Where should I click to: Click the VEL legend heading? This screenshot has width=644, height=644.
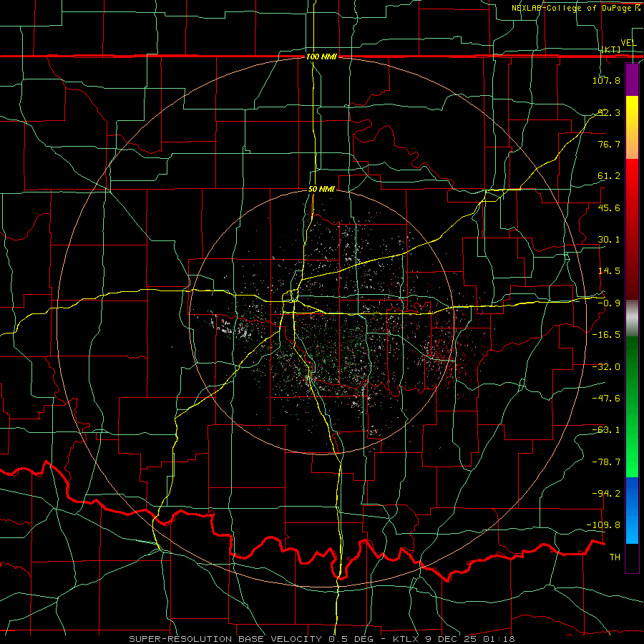628,43
